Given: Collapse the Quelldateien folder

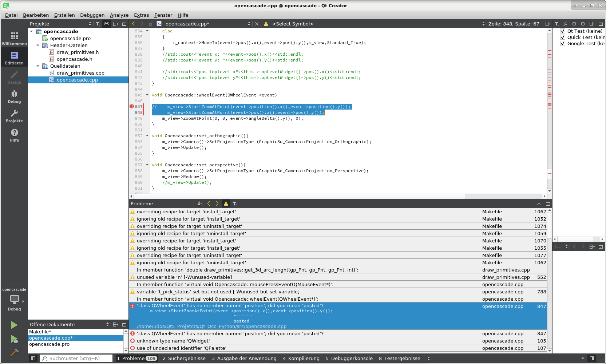Looking at the screenshot, I should pyautogui.click(x=38, y=66).
